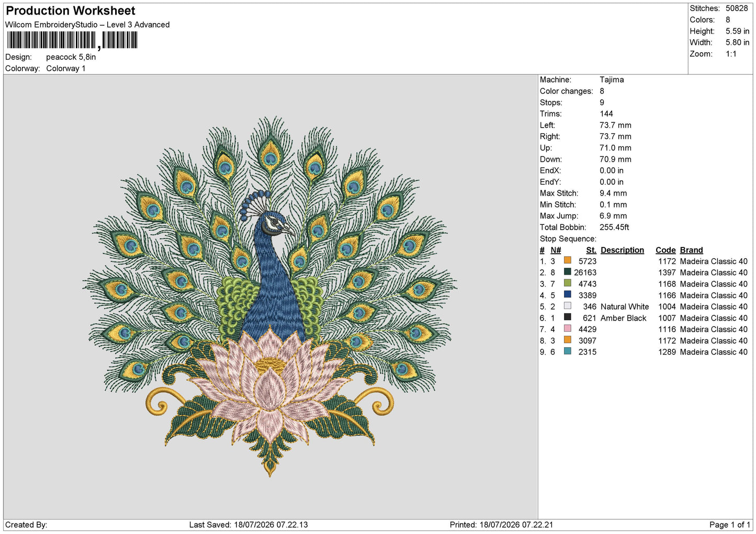Click the dark green swatch in stop 2
The height and width of the screenshot is (534, 756).
[568, 272]
